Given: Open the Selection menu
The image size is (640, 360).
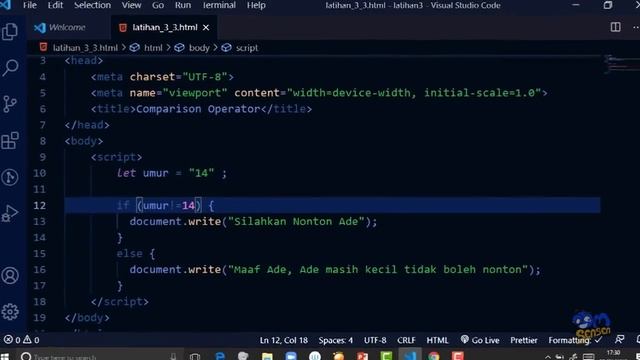Looking at the screenshot, I should (x=92, y=5).
